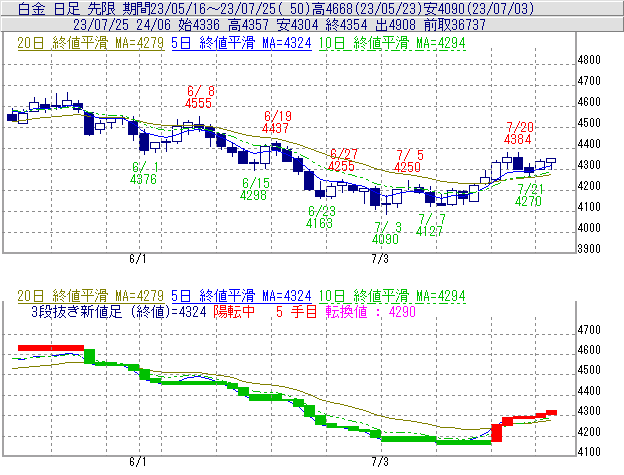Click the 4700 axis label in lower chart
Image resolution: width=624 pixels, height=475 pixels.
589,330
